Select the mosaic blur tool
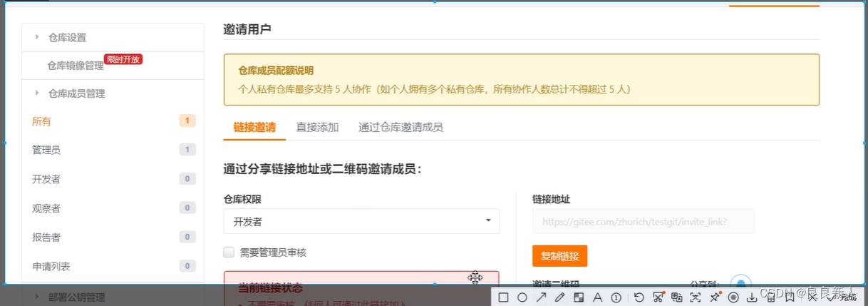 coord(579,297)
